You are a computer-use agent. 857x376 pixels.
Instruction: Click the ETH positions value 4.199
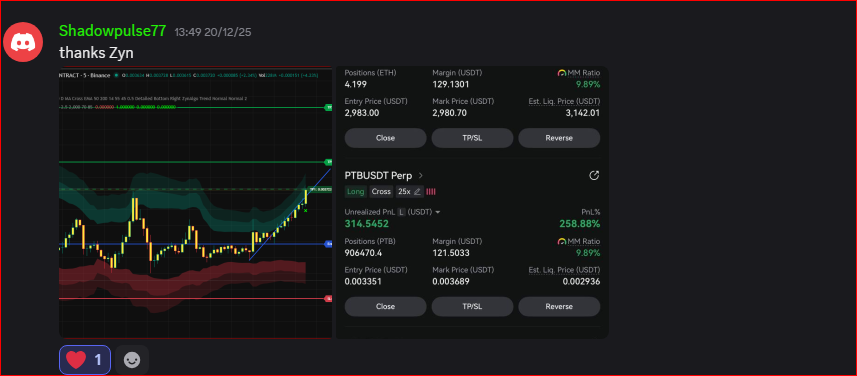[x=356, y=85]
